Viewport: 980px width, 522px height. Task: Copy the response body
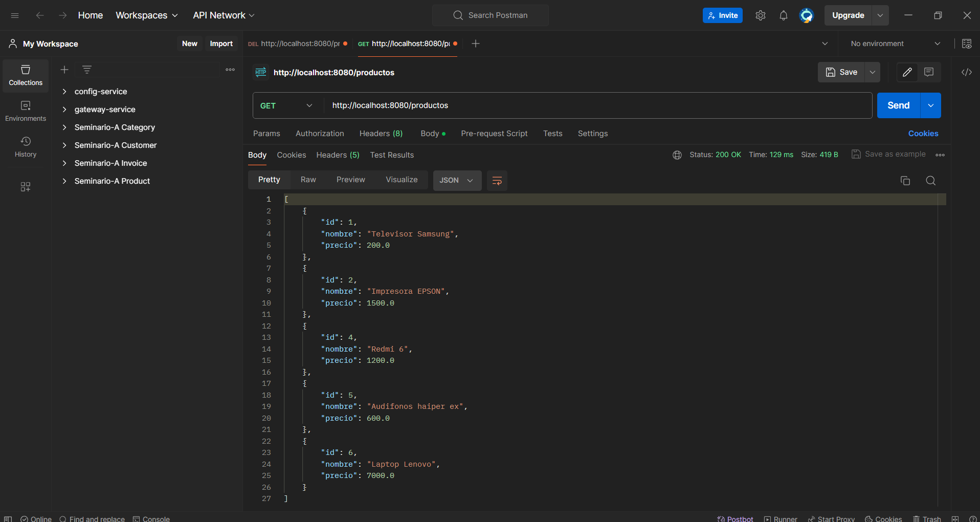click(x=905, y=181)
